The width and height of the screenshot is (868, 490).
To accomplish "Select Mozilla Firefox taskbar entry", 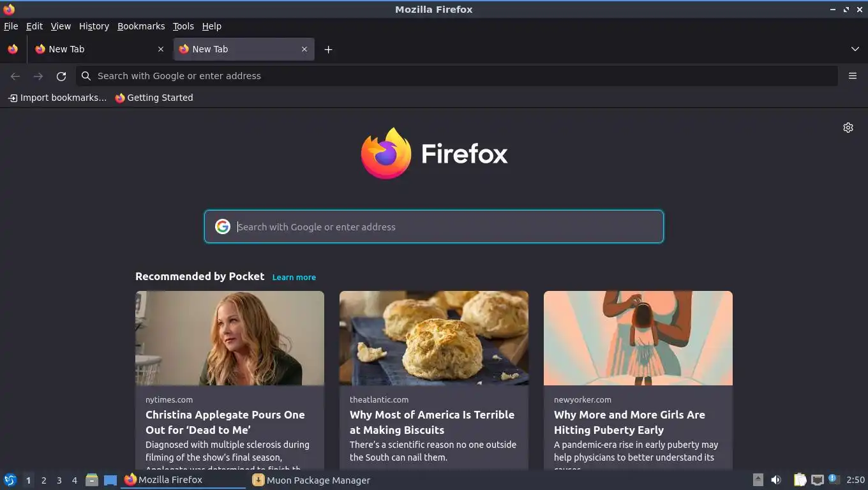I will click(x=184, y=480).
